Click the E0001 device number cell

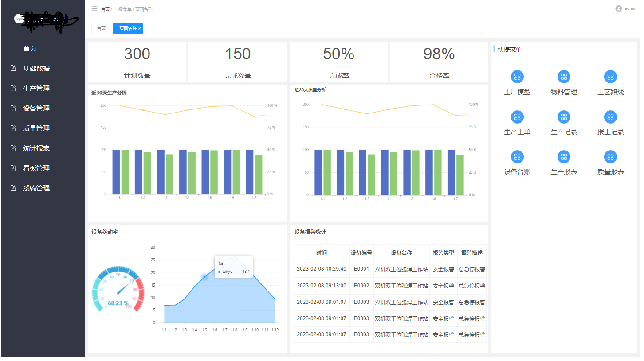pyautogui.click(x=361, y=269)
